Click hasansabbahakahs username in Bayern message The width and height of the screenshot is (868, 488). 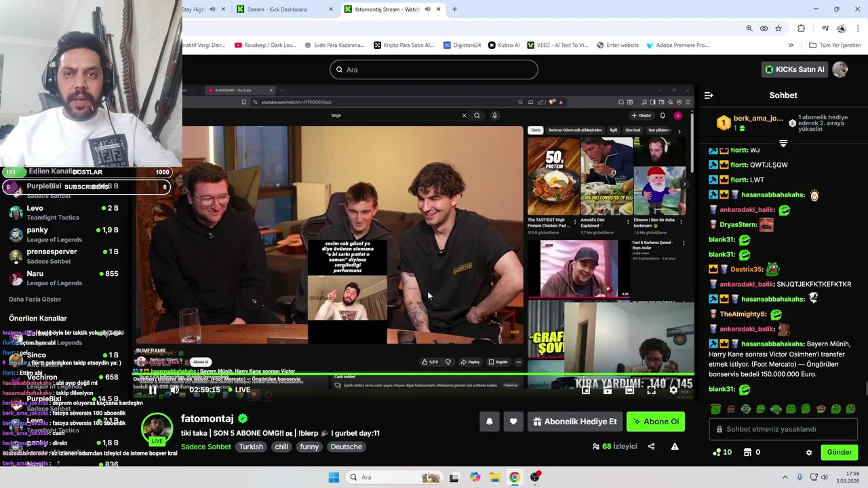tap(773, 344)
